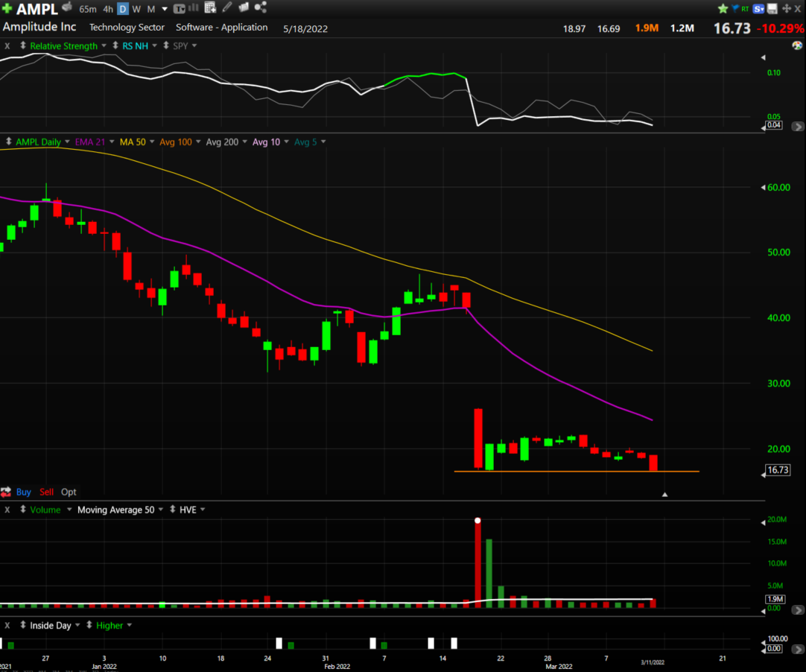Open Inside Day indicator dropdown
The height and width of the screenshot is (672, 806).
77,625
